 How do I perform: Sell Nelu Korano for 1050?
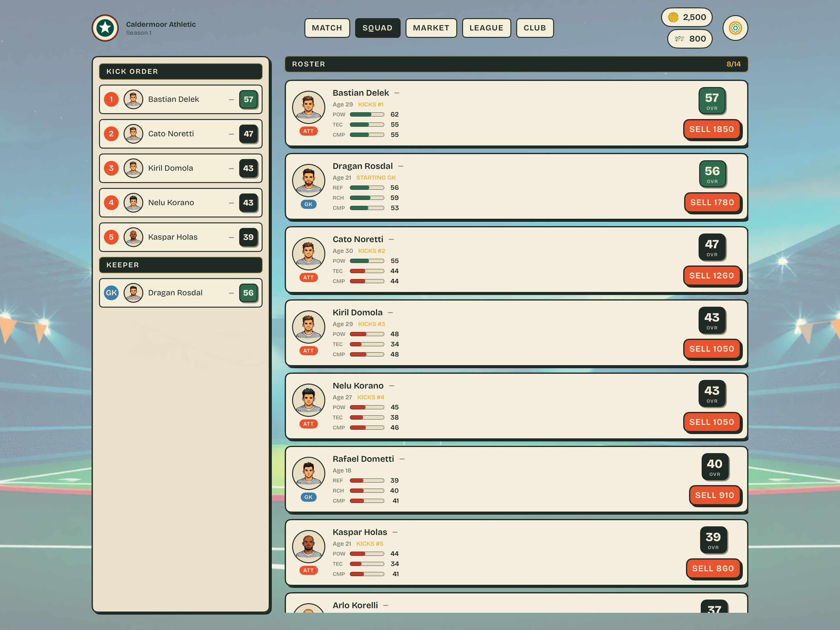[712, 422]
